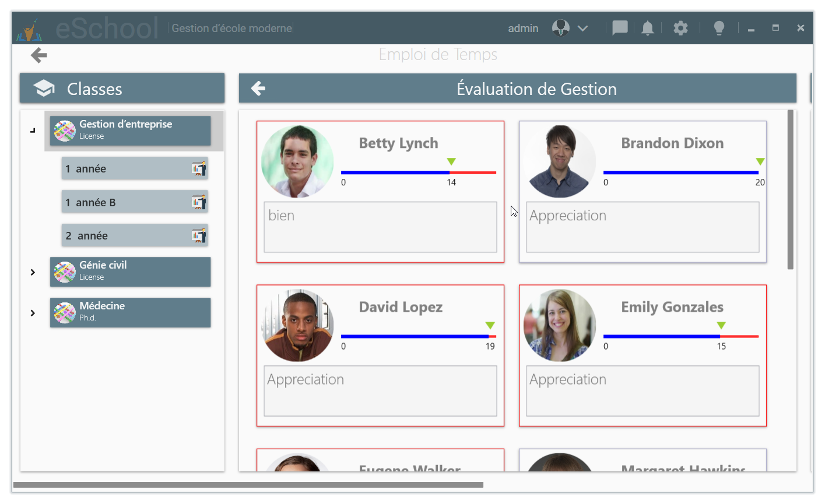Open the settings gear icon
The image size is (825, 504).
tap(680, 27)
